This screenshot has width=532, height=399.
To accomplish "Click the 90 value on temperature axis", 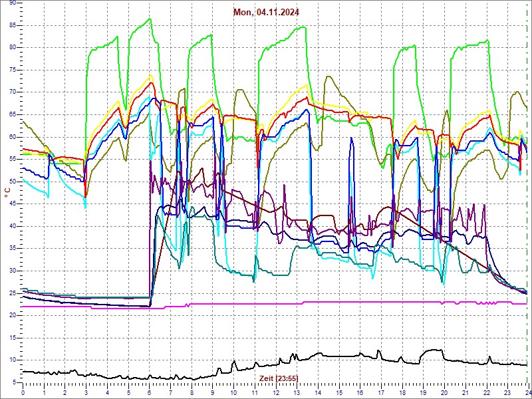I will [12, 3].
